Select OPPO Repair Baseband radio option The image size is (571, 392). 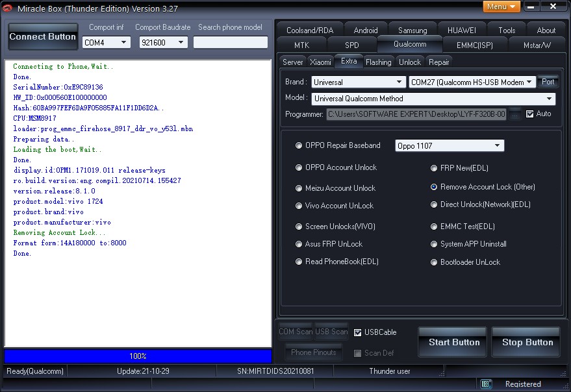coord(299,145)
